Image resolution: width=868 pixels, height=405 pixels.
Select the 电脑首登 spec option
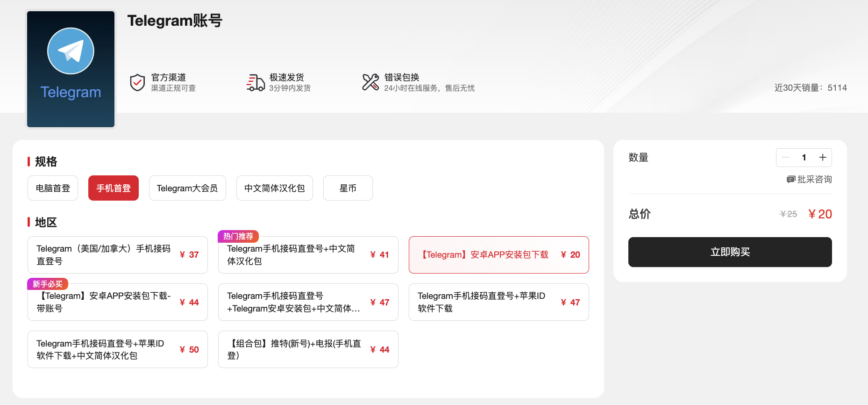53,188
